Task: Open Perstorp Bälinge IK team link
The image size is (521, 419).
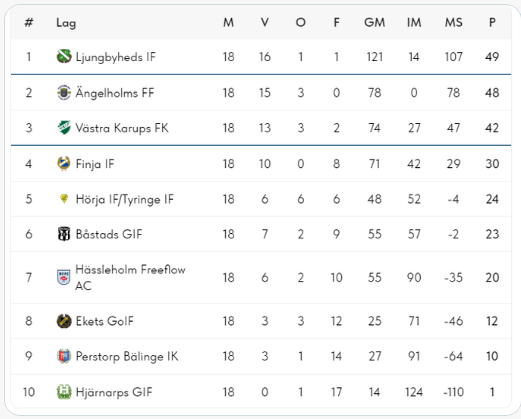Action: [x=127, y=356]
